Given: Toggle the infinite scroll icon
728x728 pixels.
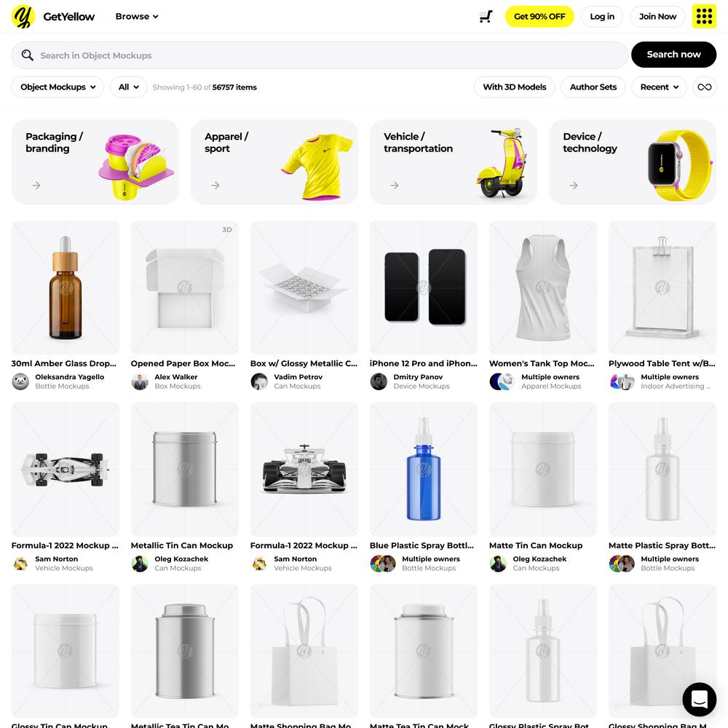Looking at the screenshot, I should [x=704, y=87].
